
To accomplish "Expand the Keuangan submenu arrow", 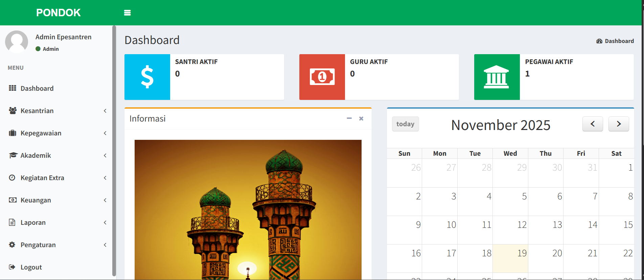I will point(105,200).
